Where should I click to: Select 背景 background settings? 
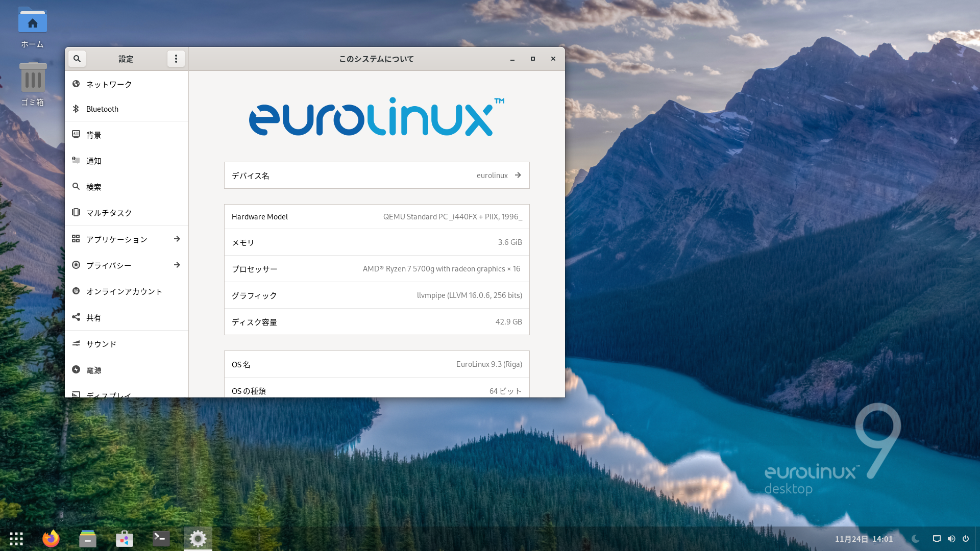click(x=93, y=135)
